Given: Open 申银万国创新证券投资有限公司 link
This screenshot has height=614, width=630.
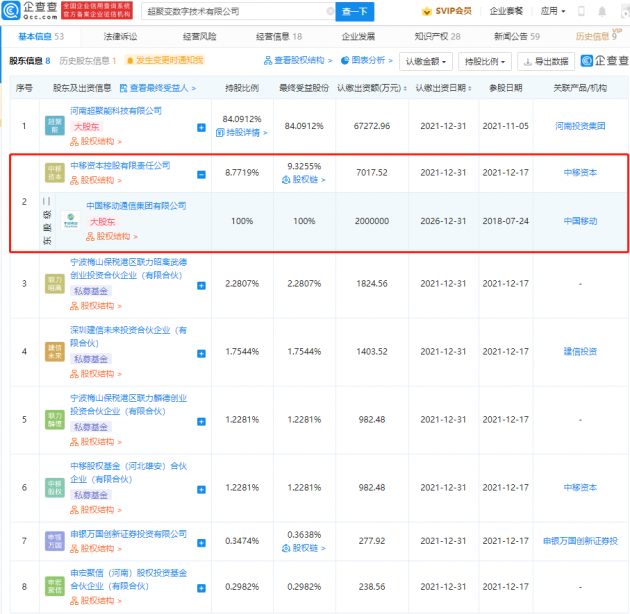Looking at the screenshot, I should point(129,534).
